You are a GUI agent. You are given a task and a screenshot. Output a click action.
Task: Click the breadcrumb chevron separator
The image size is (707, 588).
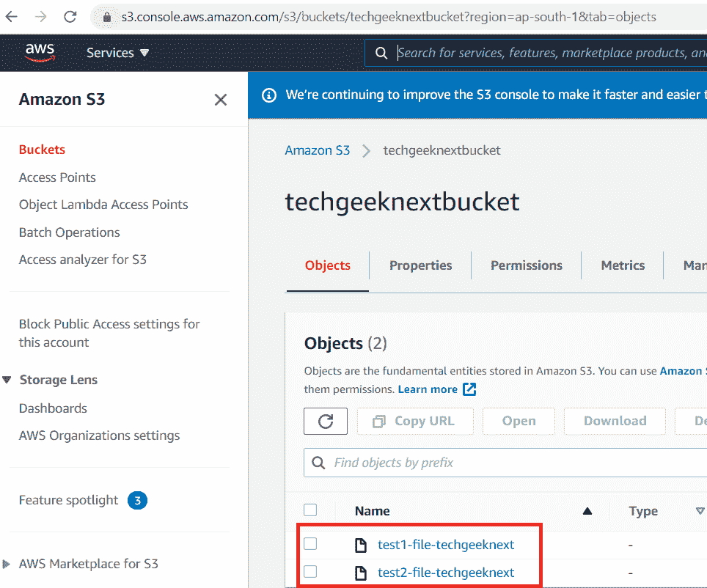(x=367, y=150)
